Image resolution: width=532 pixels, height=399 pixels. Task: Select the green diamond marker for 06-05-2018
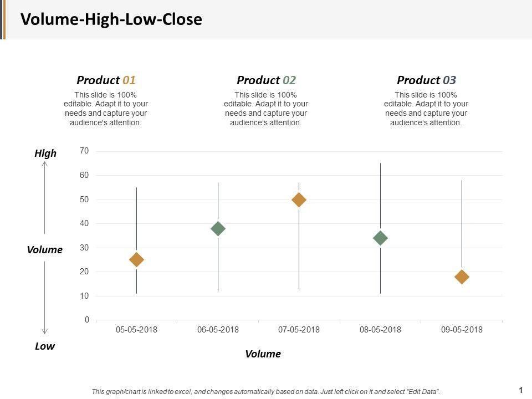(x=218, y=228)
